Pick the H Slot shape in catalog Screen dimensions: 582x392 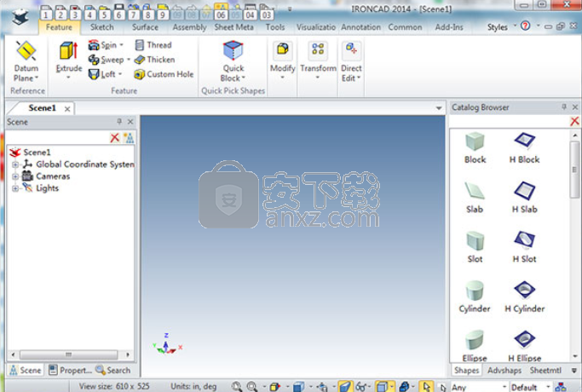tap(524, 247)
